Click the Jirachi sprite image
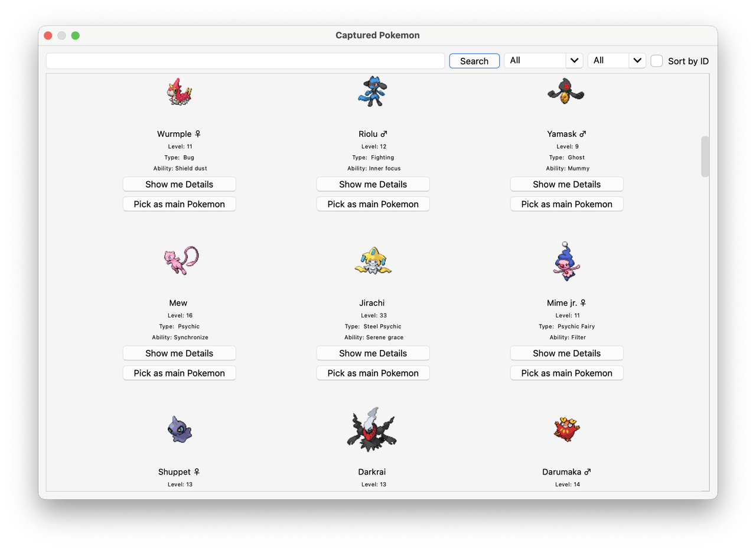Screen dimensions: 756x550 [373, 261]
